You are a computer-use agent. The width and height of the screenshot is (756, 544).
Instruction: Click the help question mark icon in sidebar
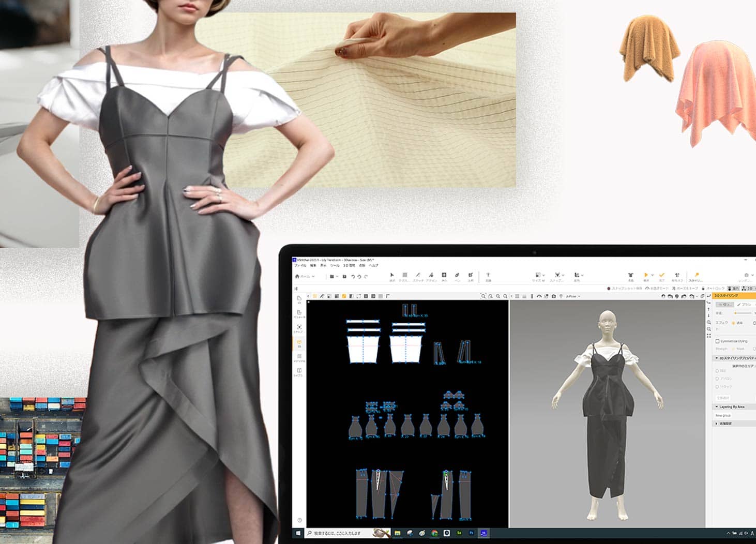tap(299, 520)
